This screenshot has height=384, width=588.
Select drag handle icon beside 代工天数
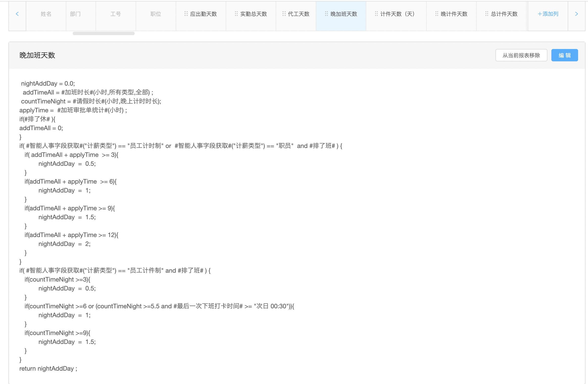[x=284, y=14]
